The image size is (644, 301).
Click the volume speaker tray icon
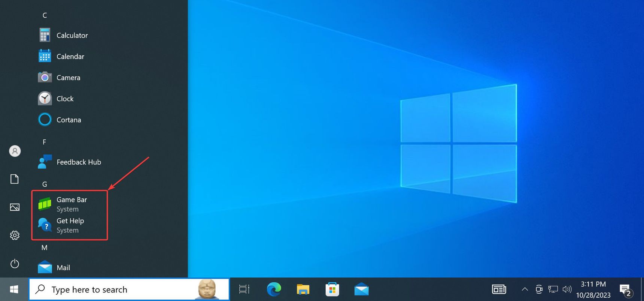coord(567,289)
